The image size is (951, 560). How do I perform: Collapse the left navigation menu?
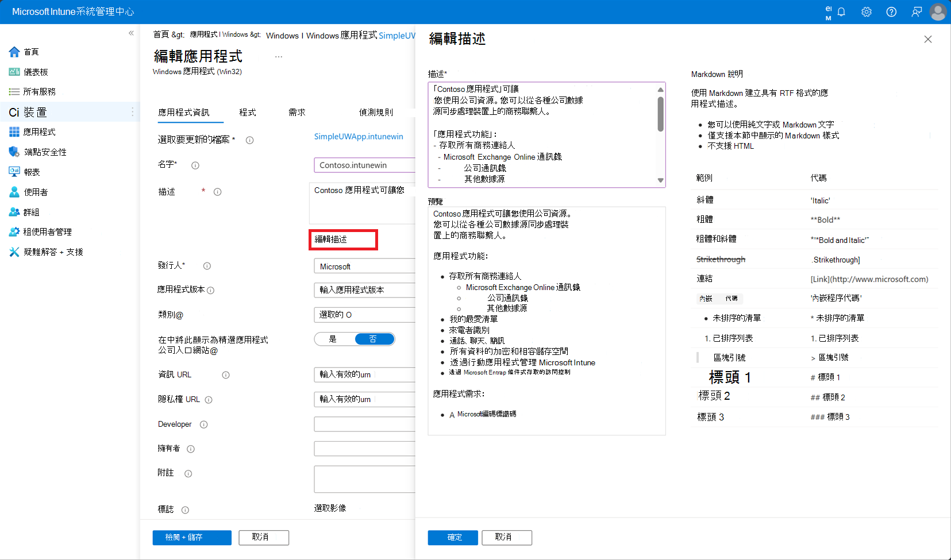coord(131,33)
